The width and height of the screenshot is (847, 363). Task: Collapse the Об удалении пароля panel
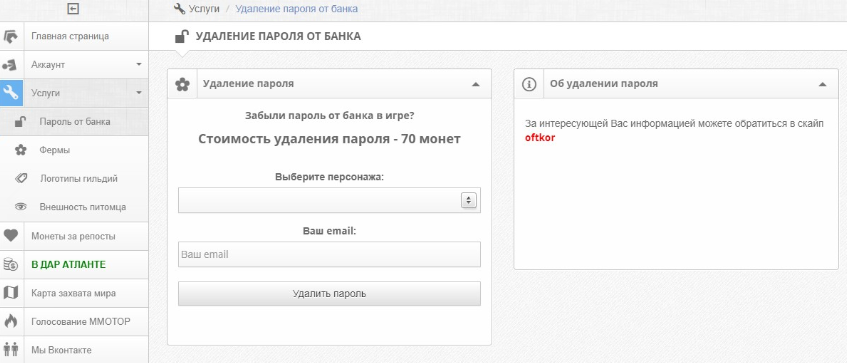coord(822,84)
